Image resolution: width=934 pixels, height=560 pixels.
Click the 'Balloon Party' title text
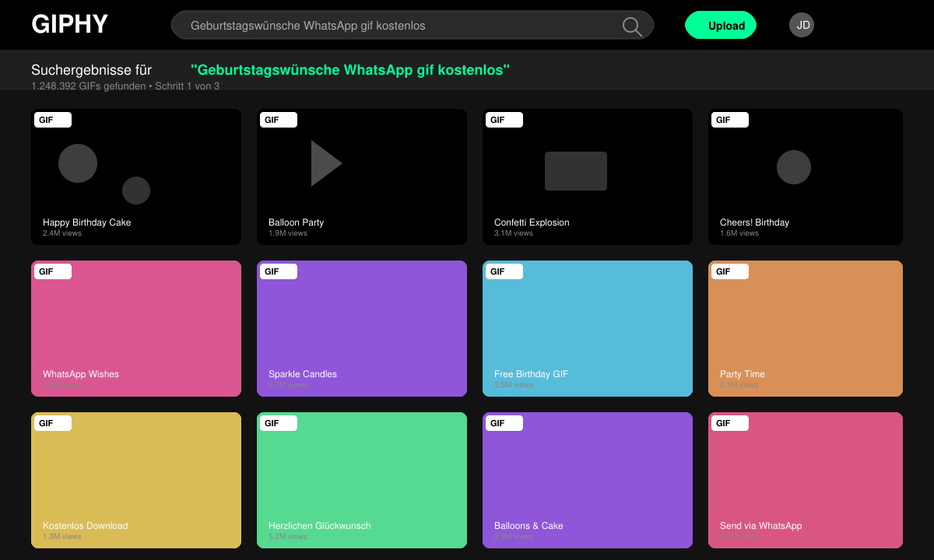click(x=296, y=222)
